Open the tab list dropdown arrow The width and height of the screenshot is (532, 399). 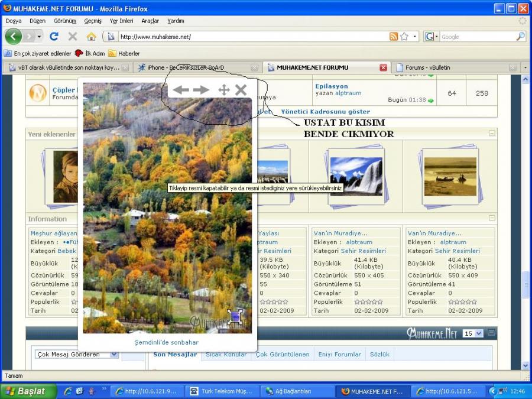(525, 67)
